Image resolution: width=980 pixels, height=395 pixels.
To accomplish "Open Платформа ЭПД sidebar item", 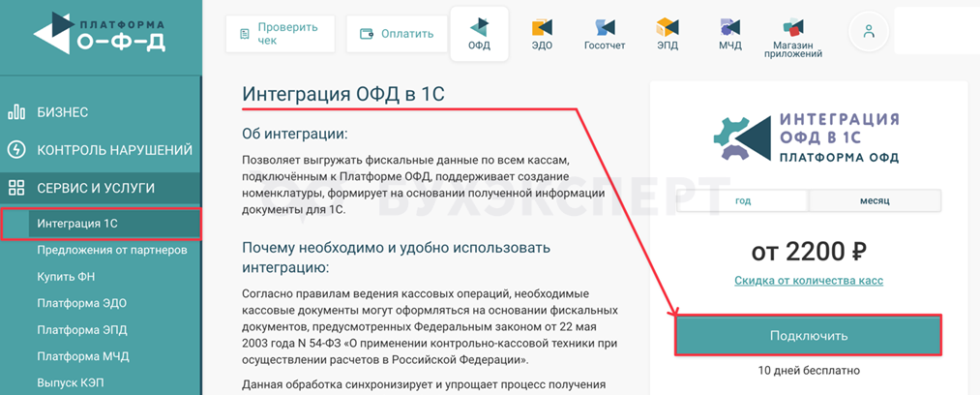I will [x=82, y=330].
